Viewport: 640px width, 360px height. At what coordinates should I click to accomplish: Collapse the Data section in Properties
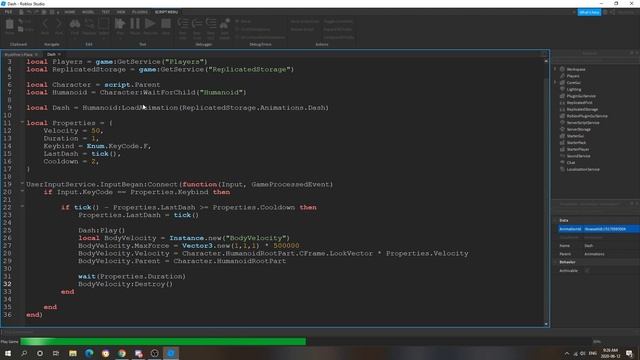pyautogui.click(x=555, y=220)
